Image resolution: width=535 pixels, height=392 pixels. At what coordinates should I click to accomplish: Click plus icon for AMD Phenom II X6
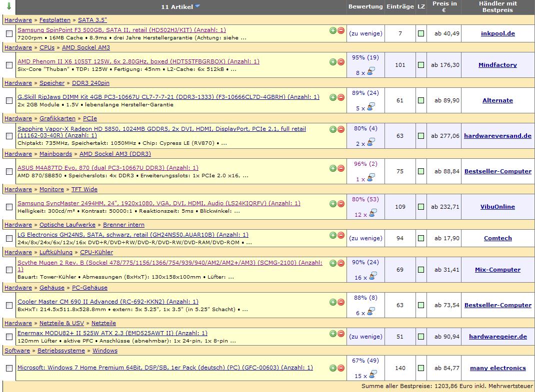tap(333, 62)
